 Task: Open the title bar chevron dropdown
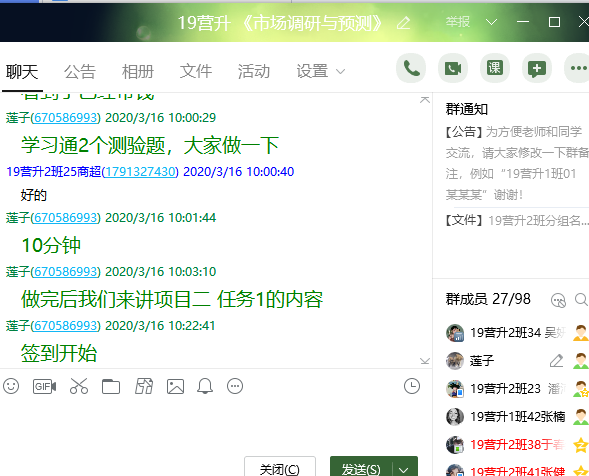tap(491, 22)
